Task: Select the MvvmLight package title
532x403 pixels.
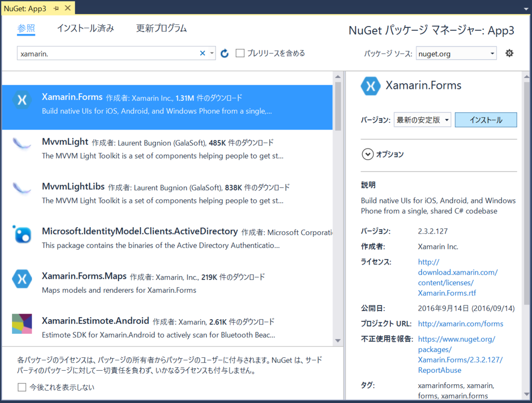Action: point(65,142)
